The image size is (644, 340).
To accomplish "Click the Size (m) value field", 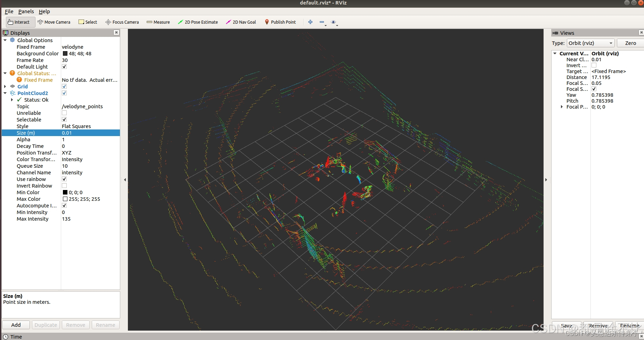I will coord(90,133).
